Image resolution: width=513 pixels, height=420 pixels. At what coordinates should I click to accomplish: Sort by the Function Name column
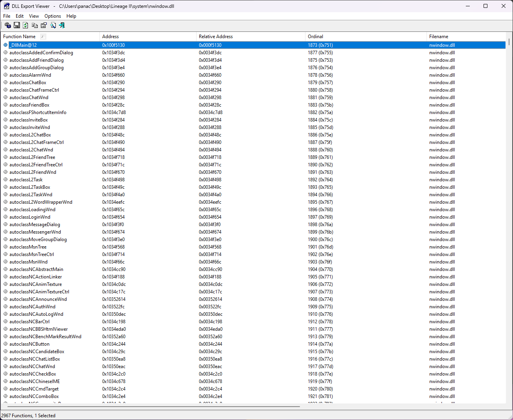point(20,37)
